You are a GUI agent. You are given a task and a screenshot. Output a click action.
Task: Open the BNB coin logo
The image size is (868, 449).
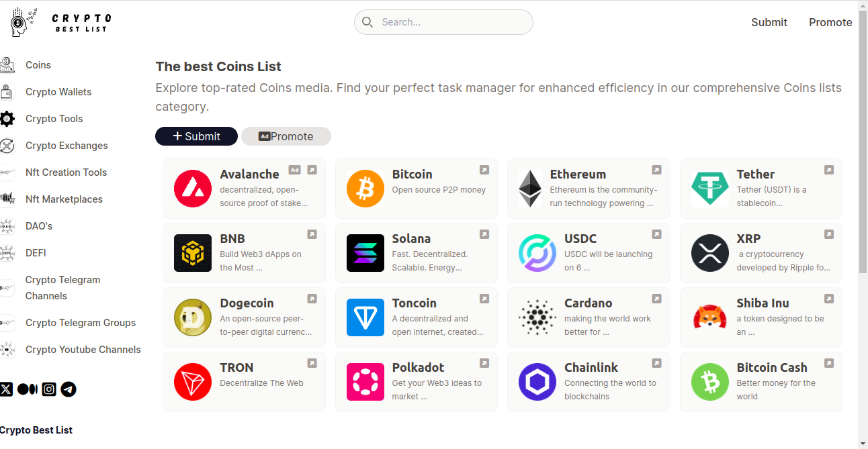click(x=193, y=253)
